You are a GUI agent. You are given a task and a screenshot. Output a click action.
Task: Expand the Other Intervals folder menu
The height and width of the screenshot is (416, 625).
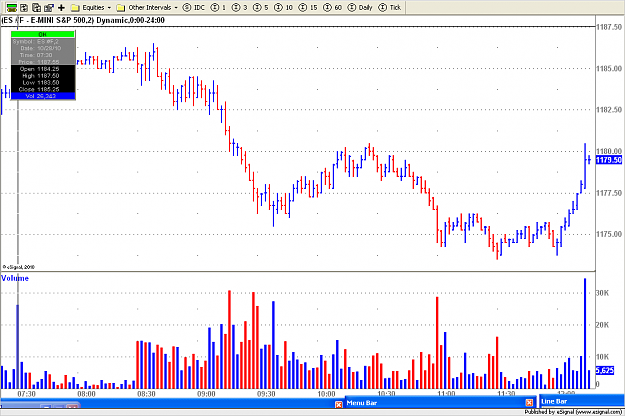pyautogui.click(x=147, y=7)
